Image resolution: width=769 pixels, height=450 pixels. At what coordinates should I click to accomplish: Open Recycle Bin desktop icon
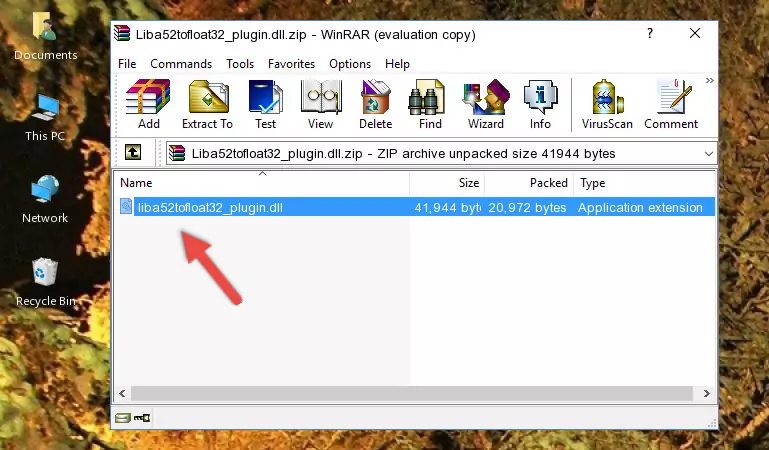pos(45,282)
